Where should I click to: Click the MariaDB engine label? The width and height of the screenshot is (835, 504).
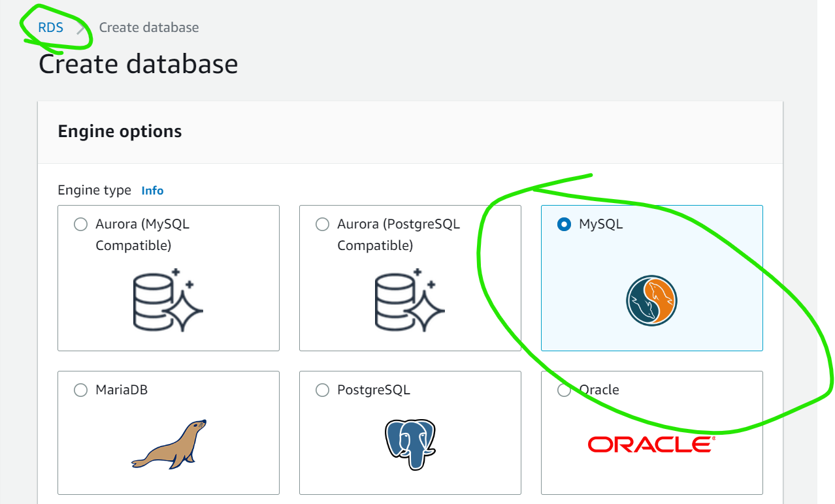tap(122, 390)
